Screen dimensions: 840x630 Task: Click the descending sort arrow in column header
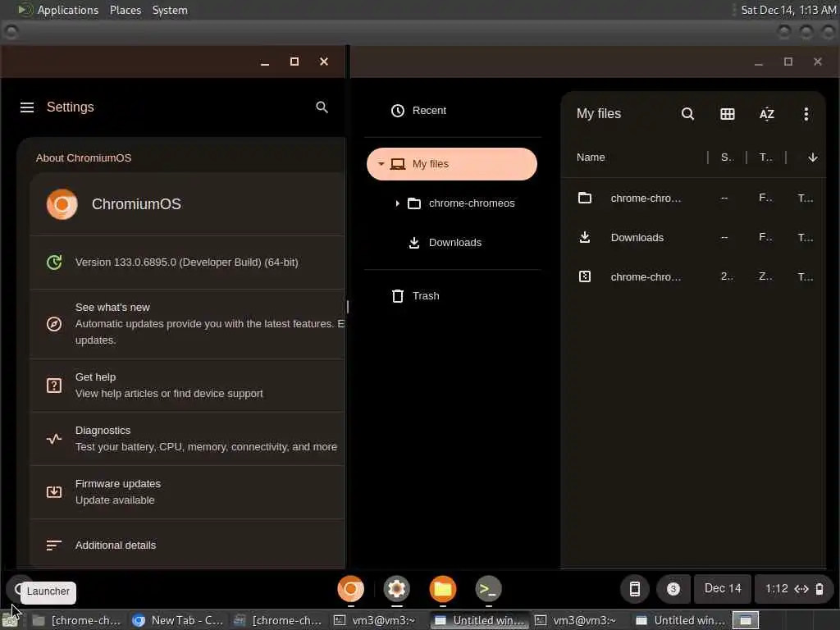coord(813,157)
